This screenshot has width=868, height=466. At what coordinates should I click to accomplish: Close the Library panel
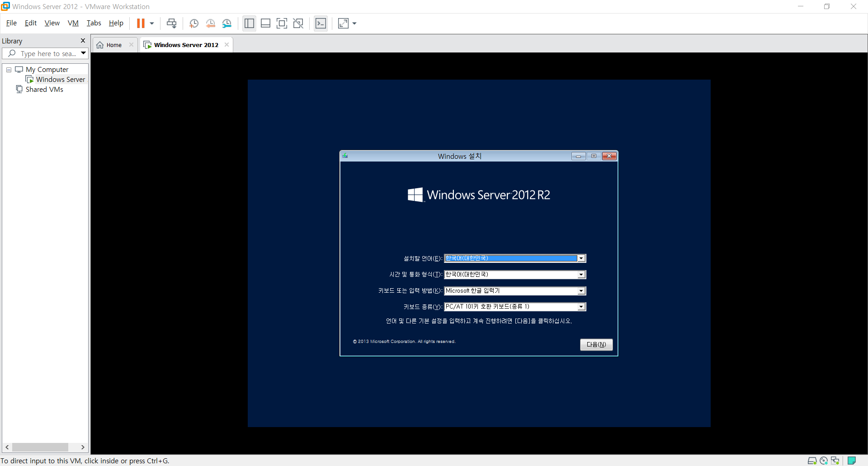[x=83, y=41]
